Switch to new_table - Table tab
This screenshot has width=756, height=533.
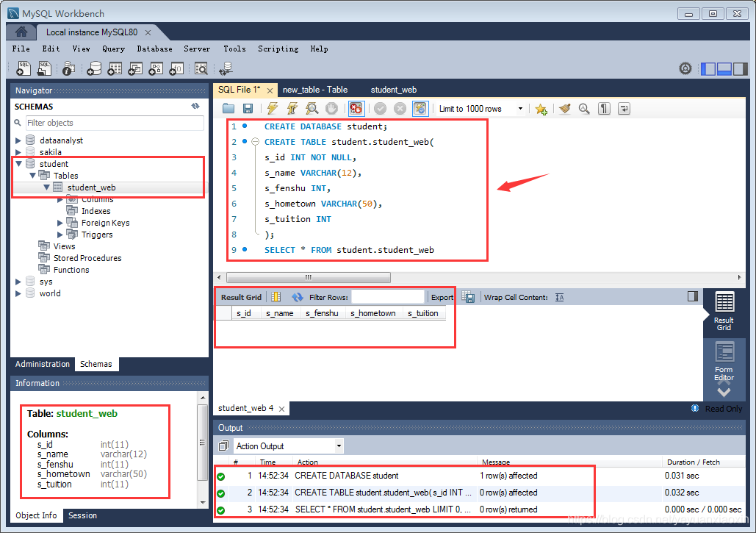[315, 90]
